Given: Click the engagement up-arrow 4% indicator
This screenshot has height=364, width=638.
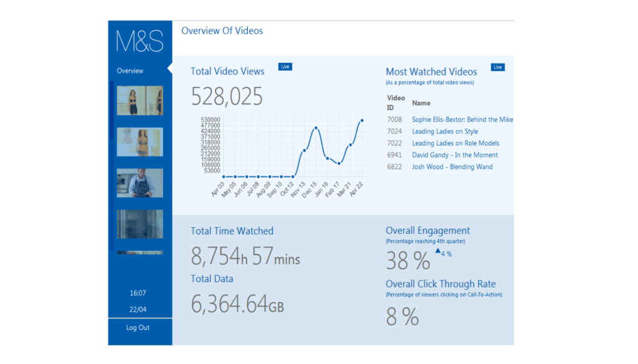Looking at the screenshot, I should point(444,253).
